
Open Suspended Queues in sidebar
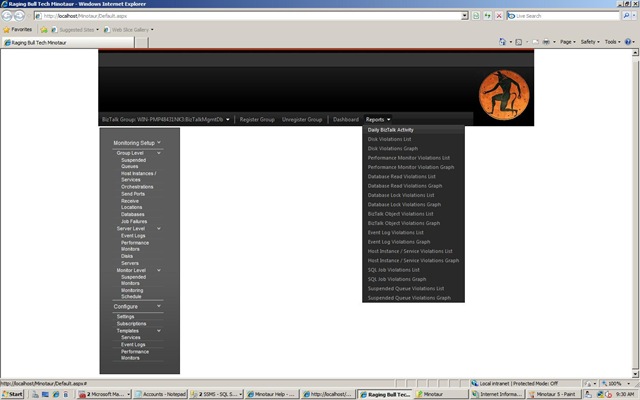(x=133, y=163)
